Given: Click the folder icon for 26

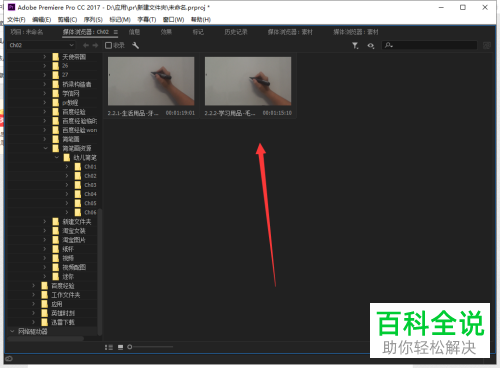Looking at the screenshot, I should [56, 66].
